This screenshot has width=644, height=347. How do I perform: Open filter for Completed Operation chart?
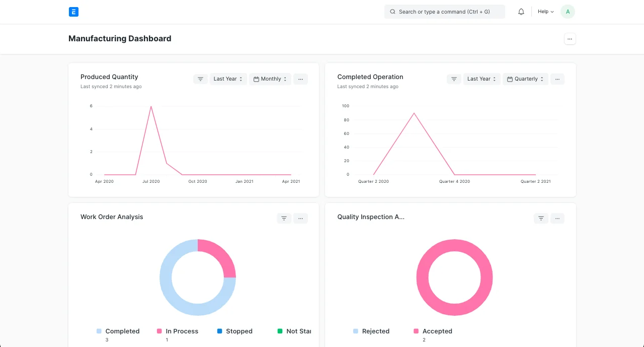pos(454,79)
